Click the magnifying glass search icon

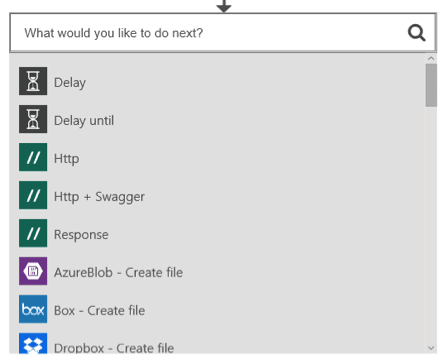tap(416, 33)
